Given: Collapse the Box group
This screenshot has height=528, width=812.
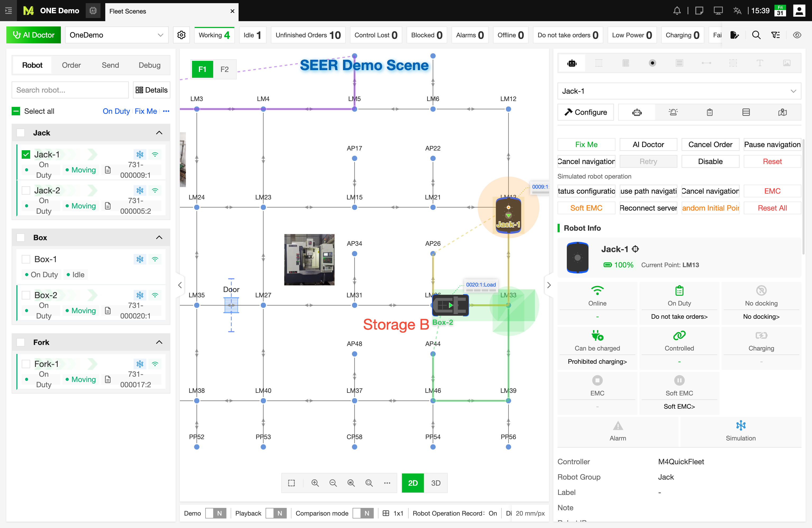Looking at the screenshot, I should [x=159, y=238].
